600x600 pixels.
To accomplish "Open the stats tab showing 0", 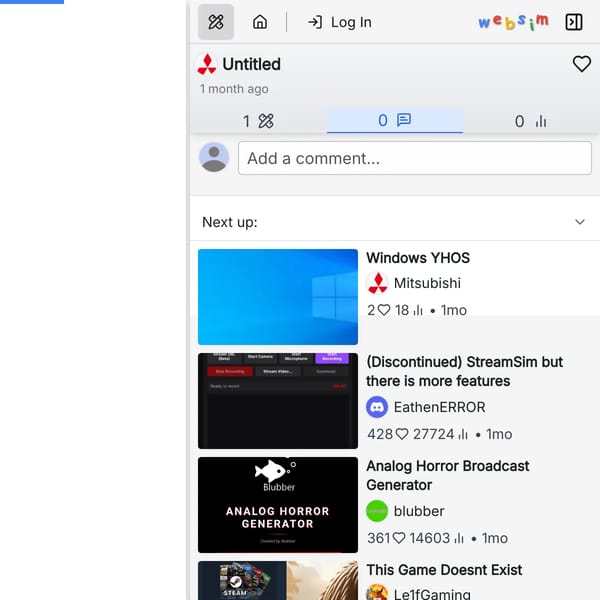I will tap(531, 121).
